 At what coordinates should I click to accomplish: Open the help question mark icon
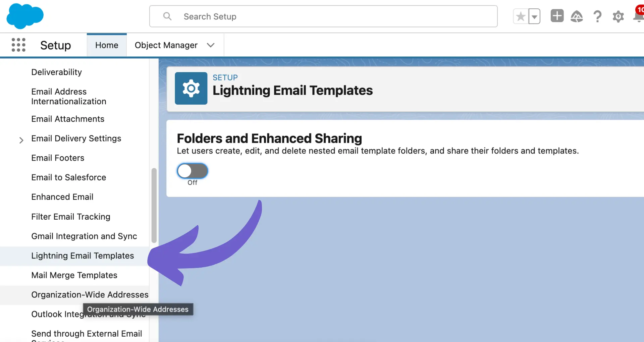[x=597, y=16]
